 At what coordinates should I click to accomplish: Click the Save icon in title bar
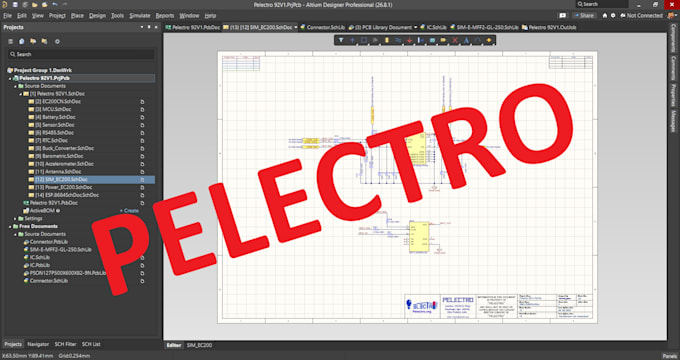[15, 4]
